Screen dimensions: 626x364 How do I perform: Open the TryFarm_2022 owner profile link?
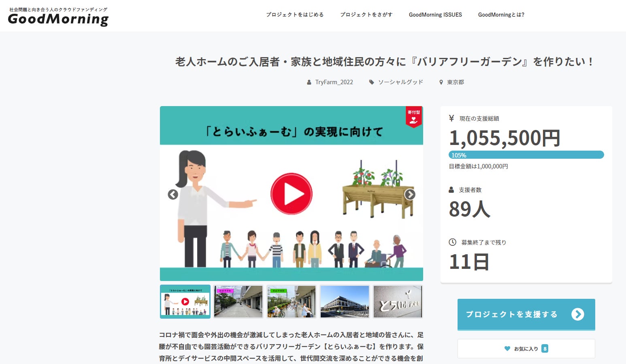click(334, 82)
